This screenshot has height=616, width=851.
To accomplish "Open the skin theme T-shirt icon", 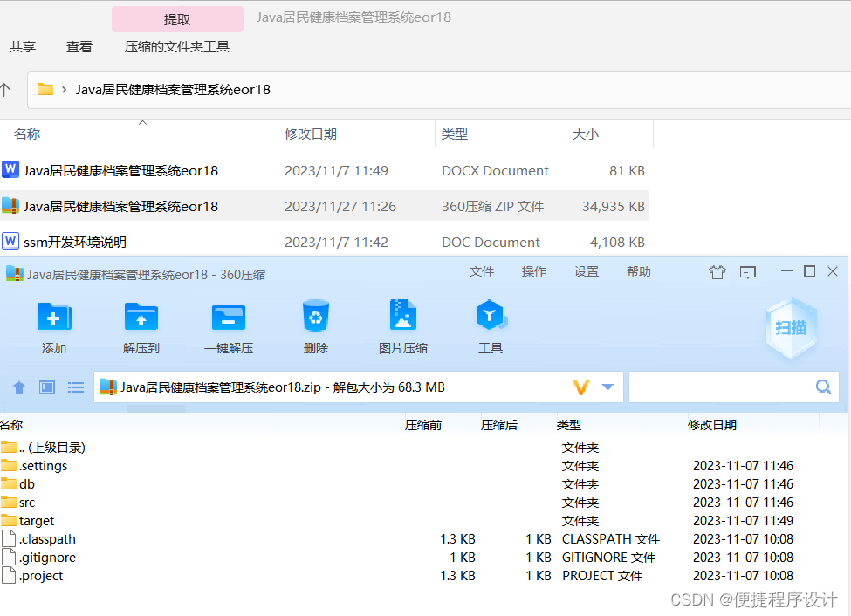I will (717, 271).
